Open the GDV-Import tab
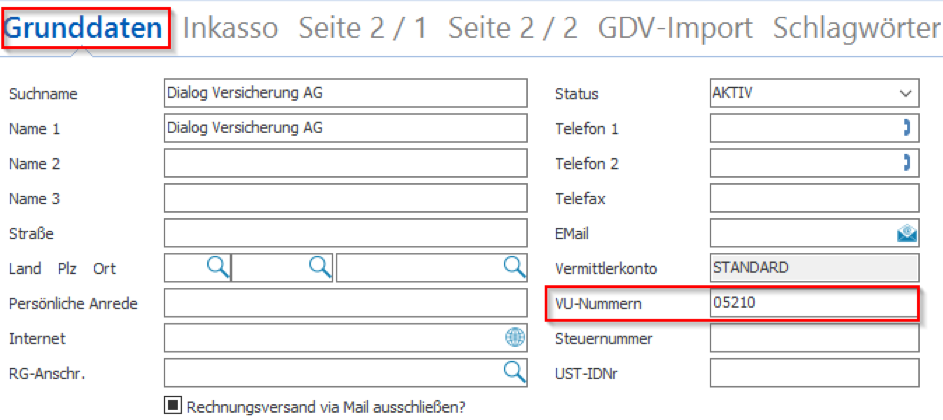This screenshot has width=943, height=420. (675, 29)
